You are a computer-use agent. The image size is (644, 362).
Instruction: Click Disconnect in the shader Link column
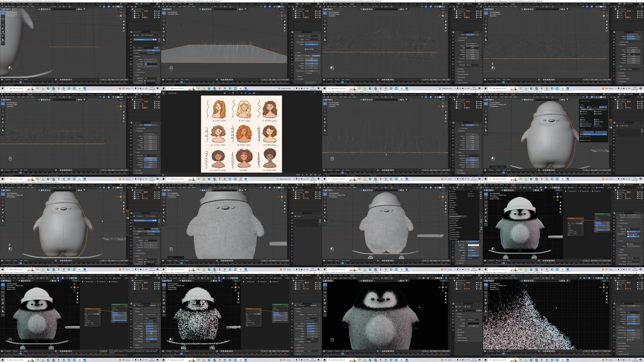click(x=471, y=196)
